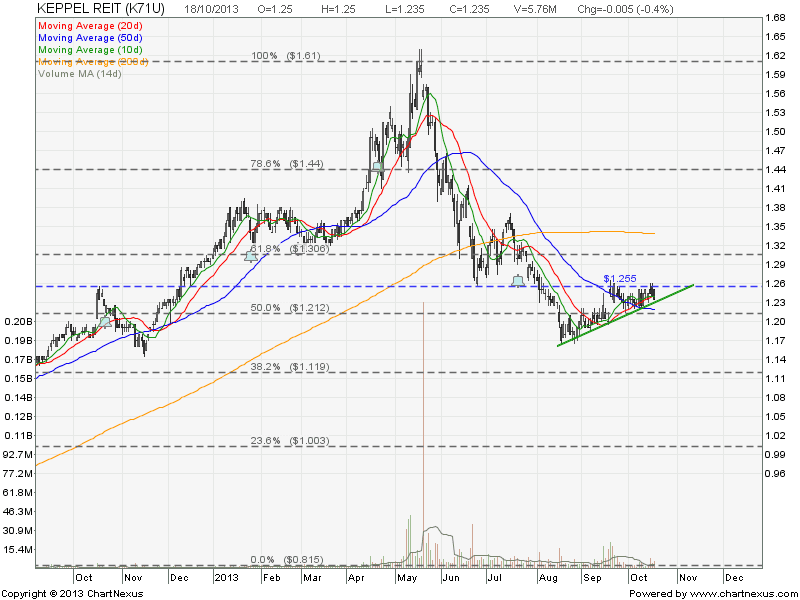Image resolution: width=800 pixels, height=600 pixels.
Task: Click the H=1.25 high value
Action: pyautogui.click(x=338, y=9)
